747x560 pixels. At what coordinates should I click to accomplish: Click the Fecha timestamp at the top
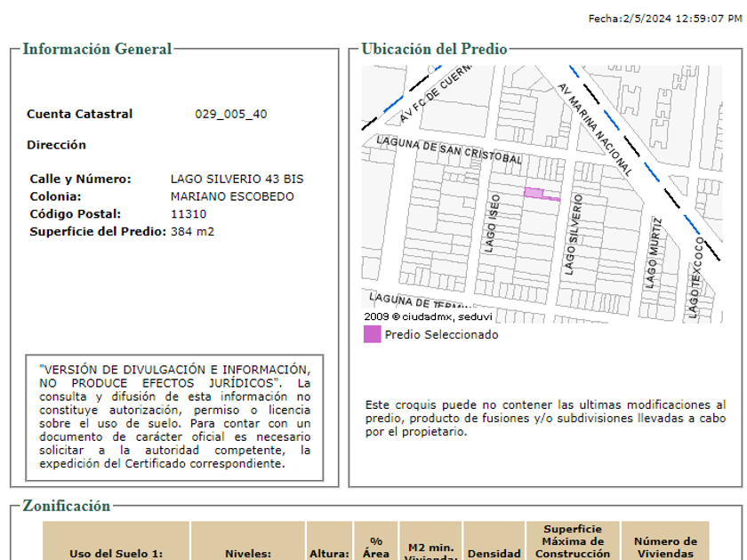point(665,18)
